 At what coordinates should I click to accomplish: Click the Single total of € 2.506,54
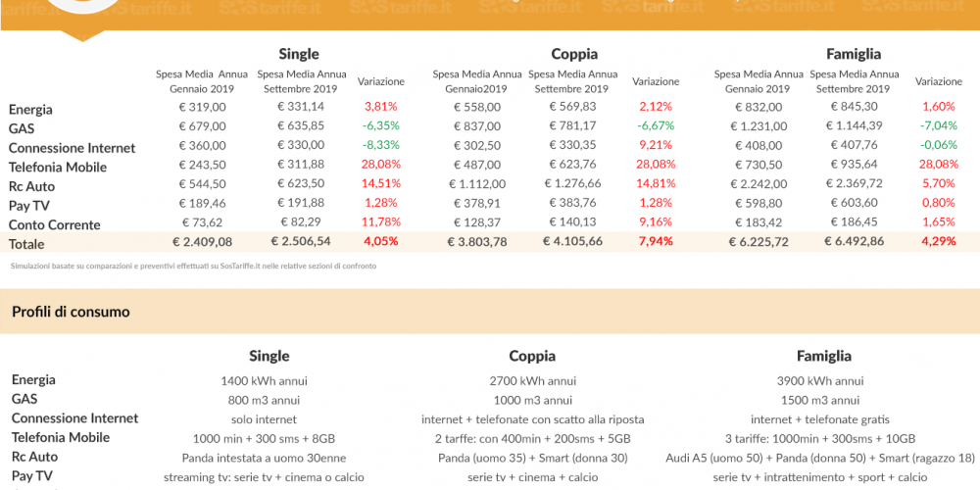(301, 241)
